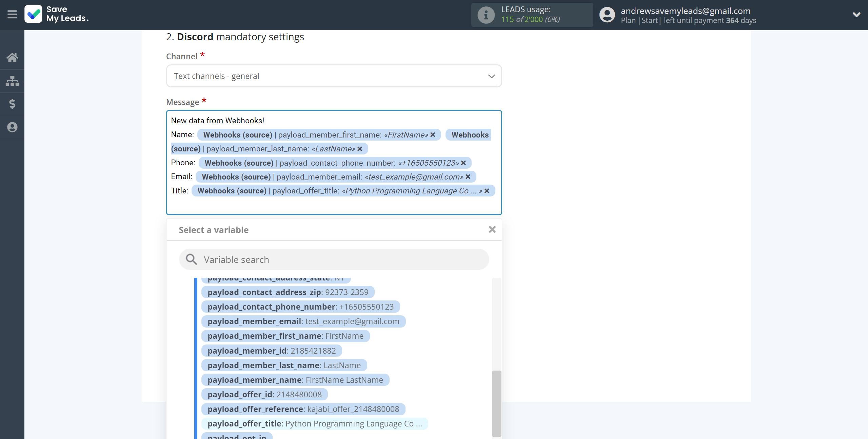Click the payload_member_email tag in message
The width and height of the screenshot is (868, 439).
click(336, 177)
